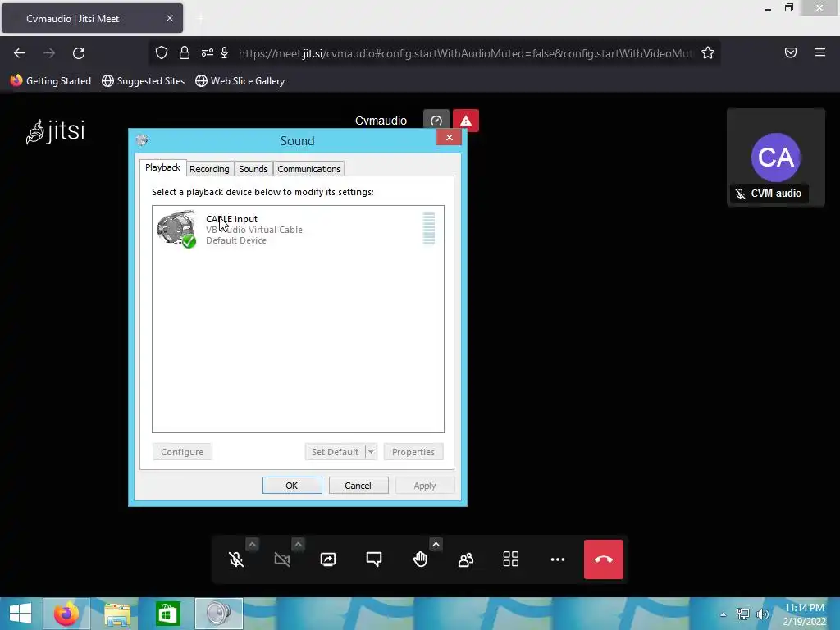This screenshot has height=630, width=840.
Task: Select the Cvmaudio Jitsi Meet browser tab
Action: (92, 18)
